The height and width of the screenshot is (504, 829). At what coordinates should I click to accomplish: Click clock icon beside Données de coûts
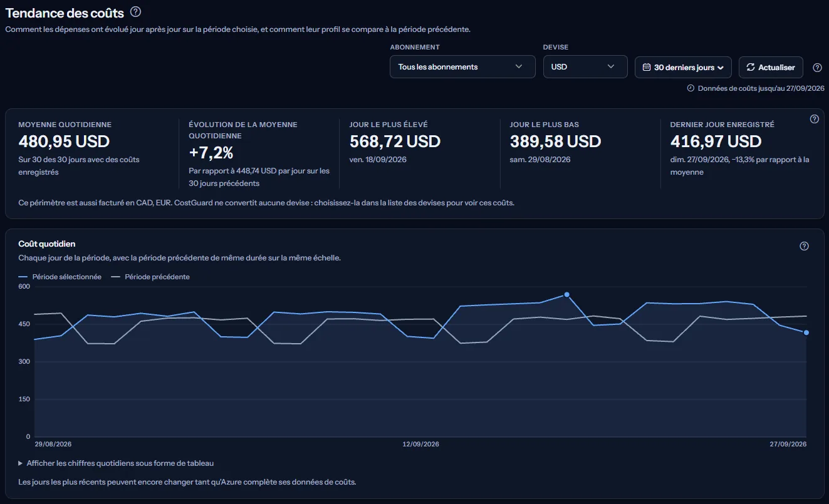click(691, 88)
